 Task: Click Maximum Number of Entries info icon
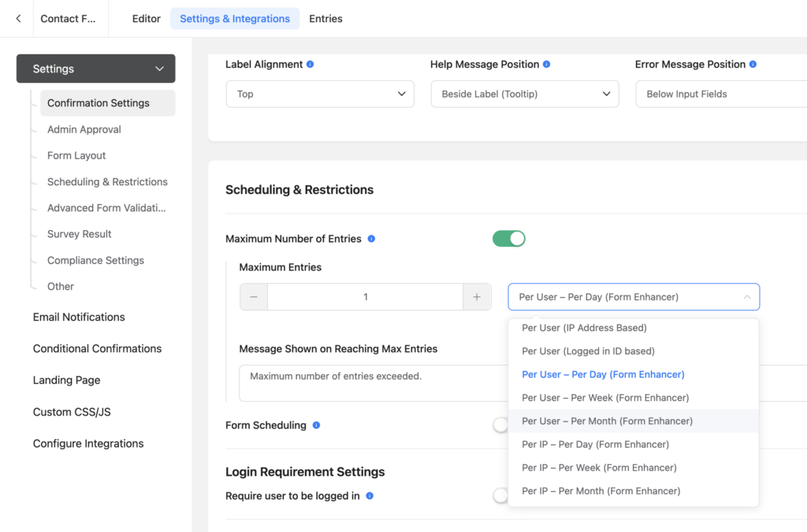coord(371,239)
